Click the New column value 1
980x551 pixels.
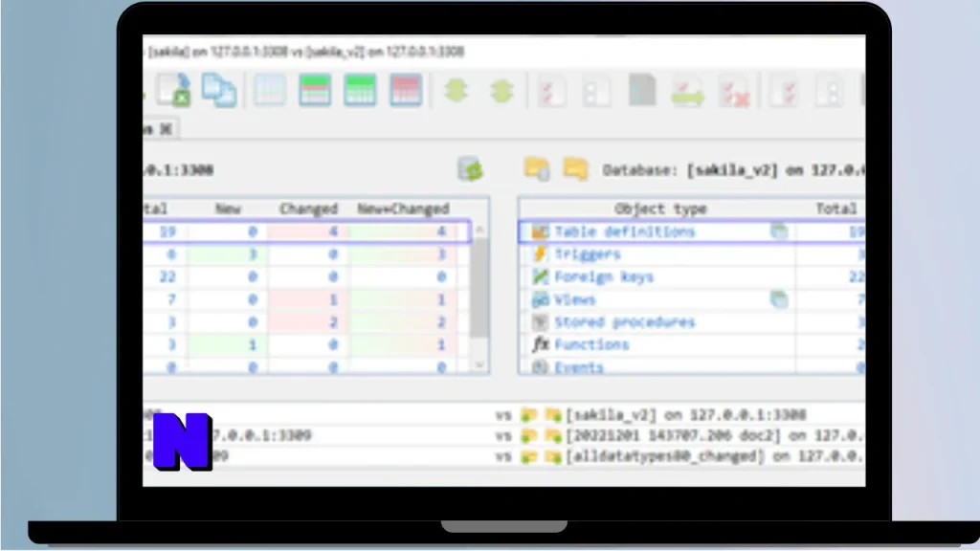point(253,344)
